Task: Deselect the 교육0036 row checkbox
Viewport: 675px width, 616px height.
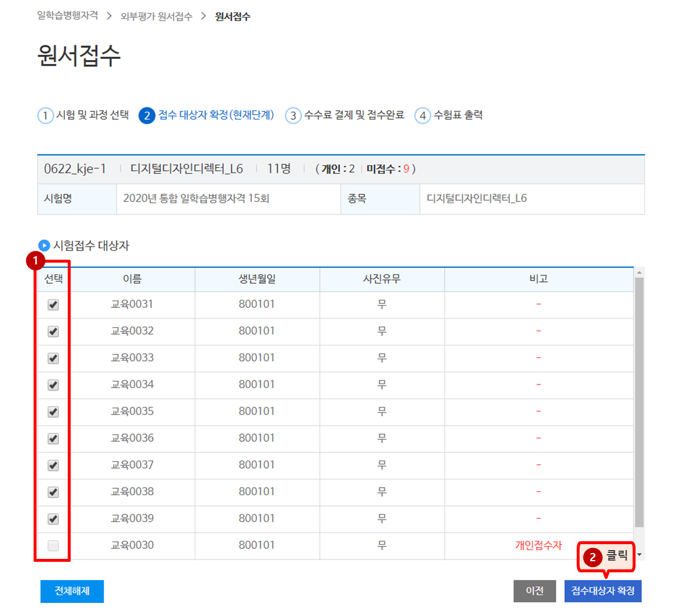Action: [x=53, y=439]
